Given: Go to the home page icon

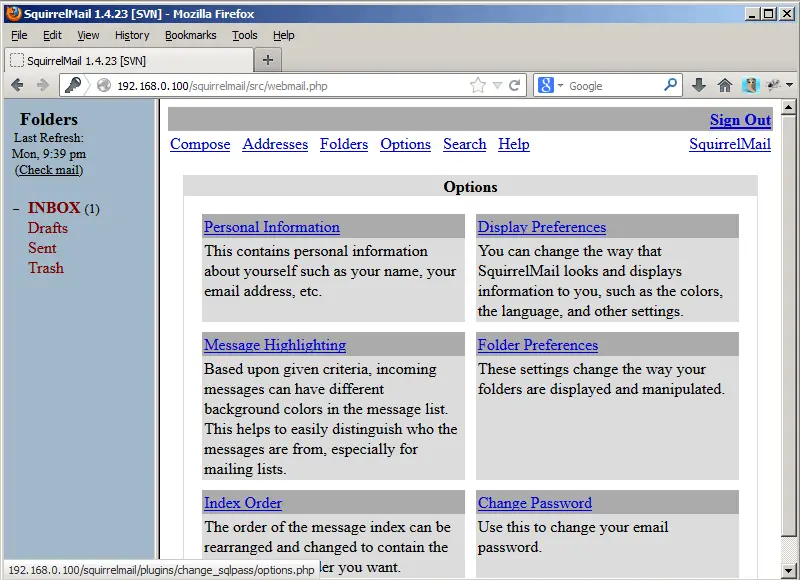Looking at the screenshot, I should coord(724,85).
